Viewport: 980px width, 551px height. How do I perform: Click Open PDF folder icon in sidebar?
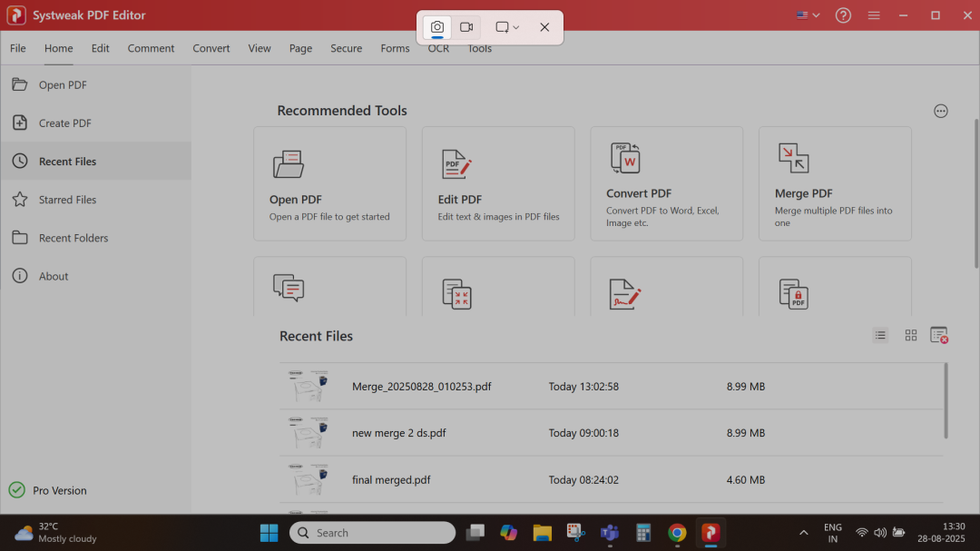(x=19, y=84)
